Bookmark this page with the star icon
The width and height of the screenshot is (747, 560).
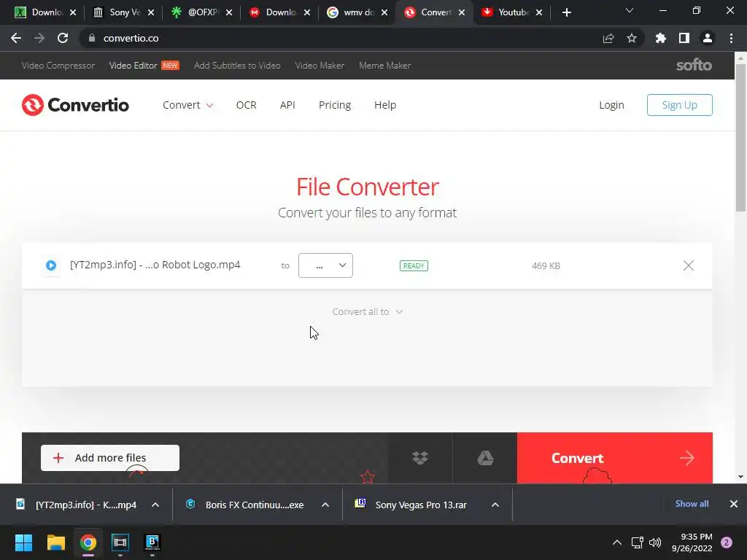point(632,38)
